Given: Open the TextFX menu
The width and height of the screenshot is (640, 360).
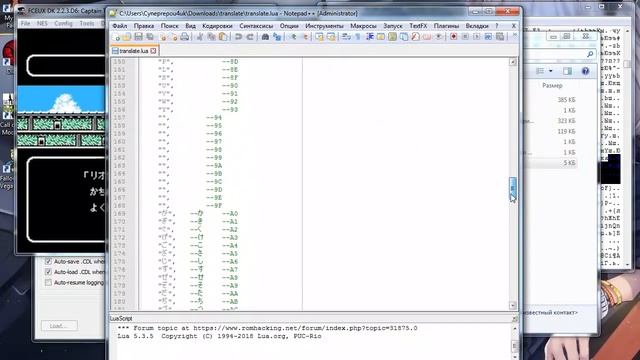Looking at the screenshot, I should click(x=418, y=26).
